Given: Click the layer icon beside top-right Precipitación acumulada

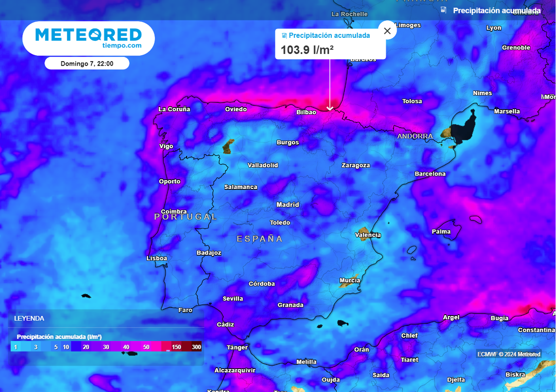Looking at the screenshot, I should pos(443,10).
